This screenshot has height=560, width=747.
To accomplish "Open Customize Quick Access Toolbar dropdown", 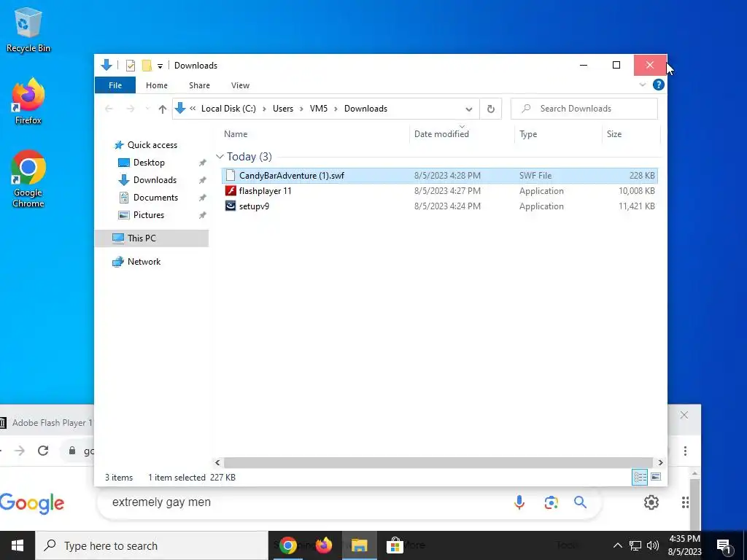I will (160, 66).
